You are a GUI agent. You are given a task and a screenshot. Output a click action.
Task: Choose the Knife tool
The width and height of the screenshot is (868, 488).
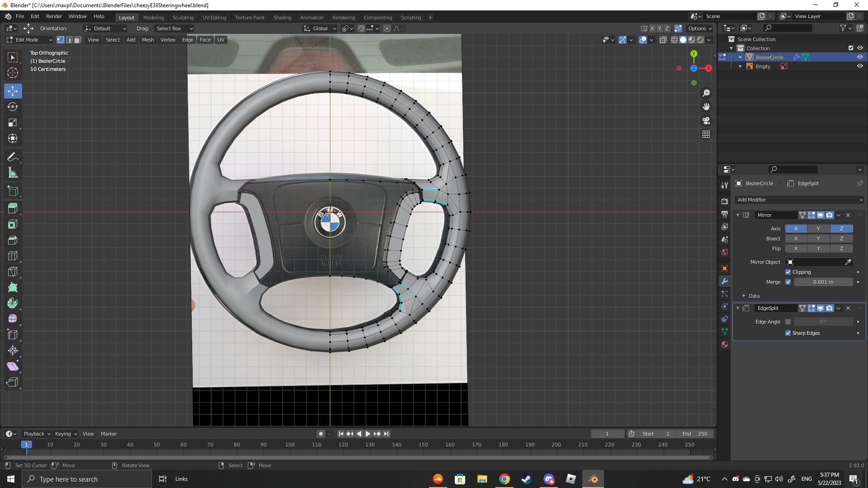click(13, 272)
